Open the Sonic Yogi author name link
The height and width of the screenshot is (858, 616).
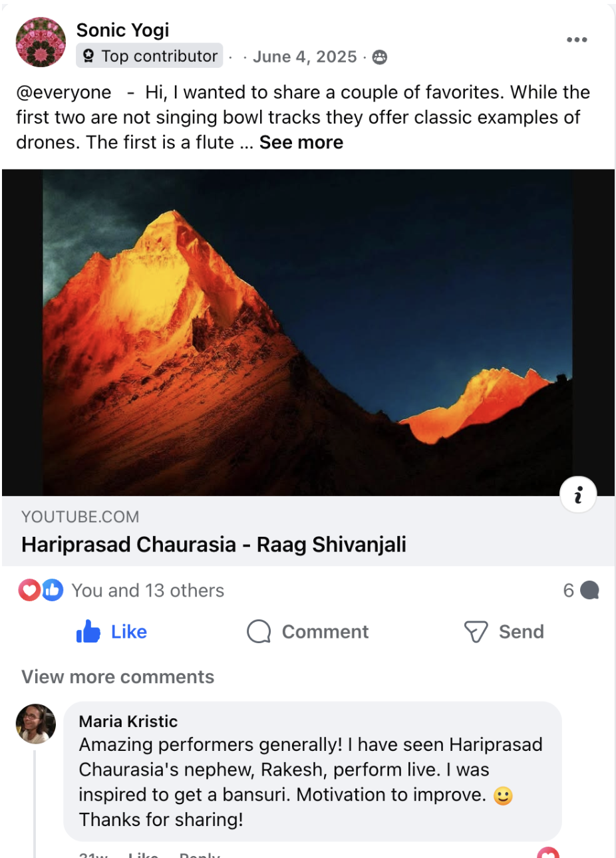pos(123,30)
